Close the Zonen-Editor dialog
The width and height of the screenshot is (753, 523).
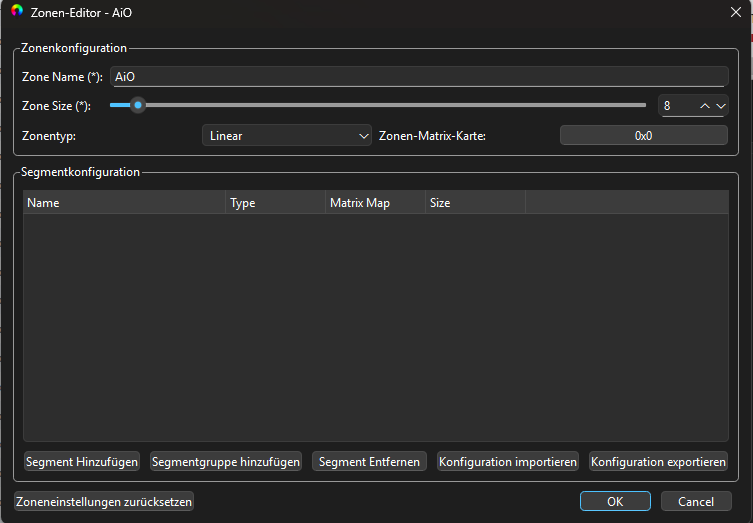click(x=735, y=12)
